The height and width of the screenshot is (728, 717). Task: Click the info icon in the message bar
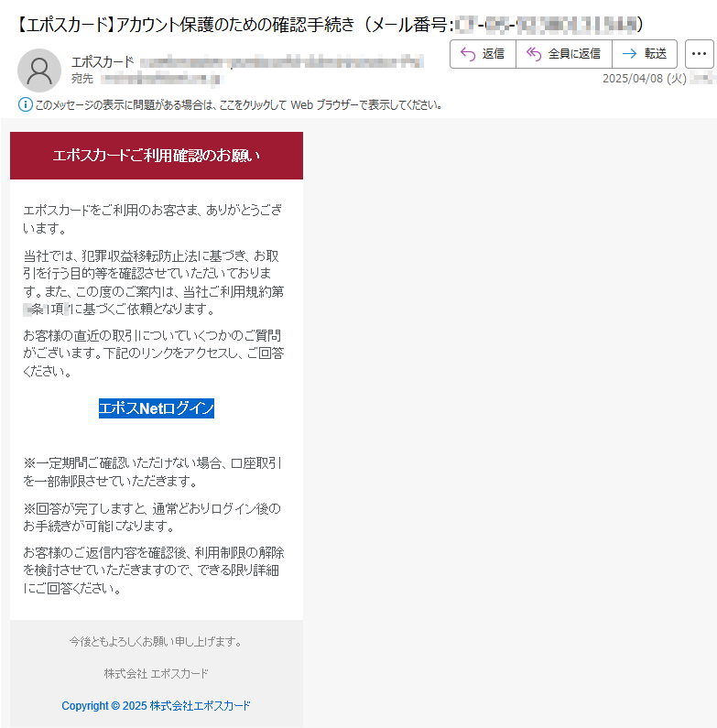(25, 104)
